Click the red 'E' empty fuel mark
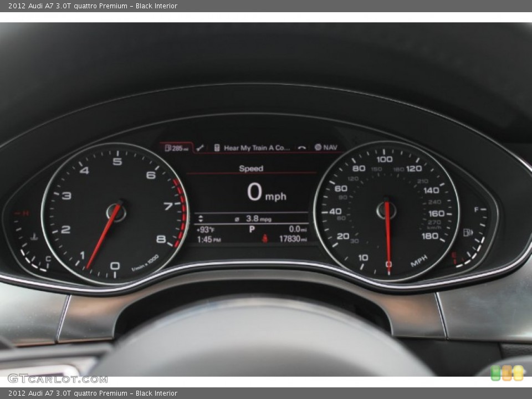The height and width of the screenshot is (399, 532). coord(454,255)
